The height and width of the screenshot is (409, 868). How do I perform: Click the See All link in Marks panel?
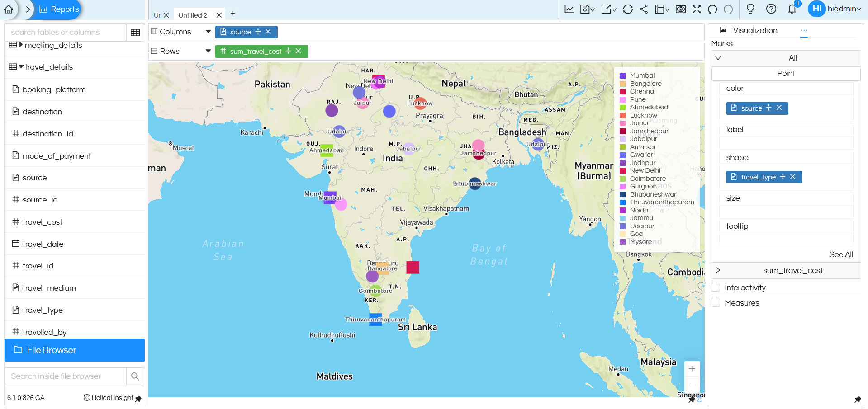click(x=841, y=254)
